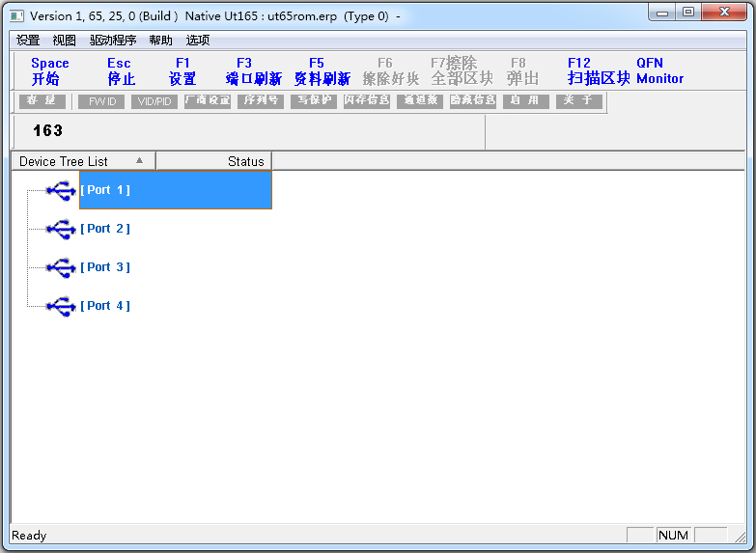756x553 pixels.
Task: Click the application icon in the title bar
Action: pyautogui.click(x=16, y=15)
